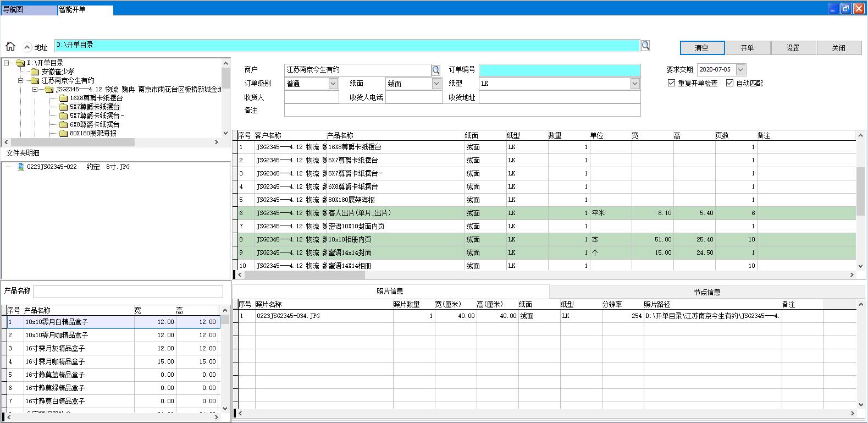Toggle the 重复开单检查 checkbox
This screenshot has width=868, height=423.
click(x=671, y=83)
